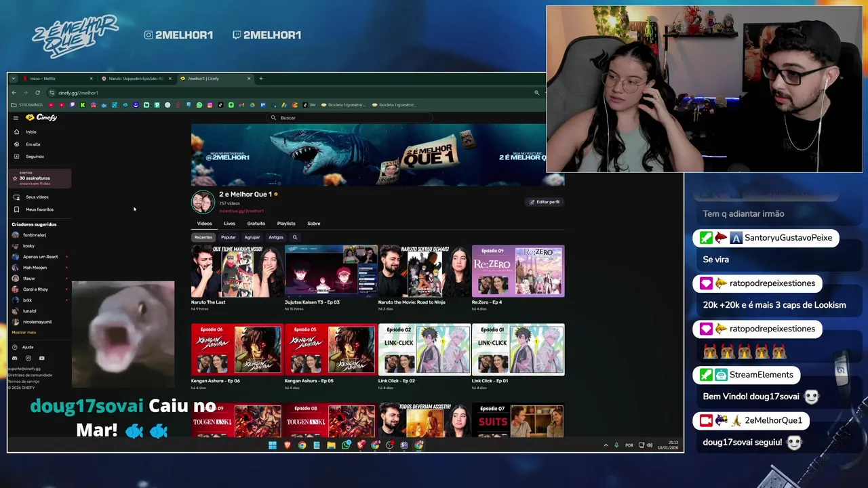868x488 pixels.
Task: Open Instagram bookmark in bookmarks bar
Action: [x=210, y=105]
